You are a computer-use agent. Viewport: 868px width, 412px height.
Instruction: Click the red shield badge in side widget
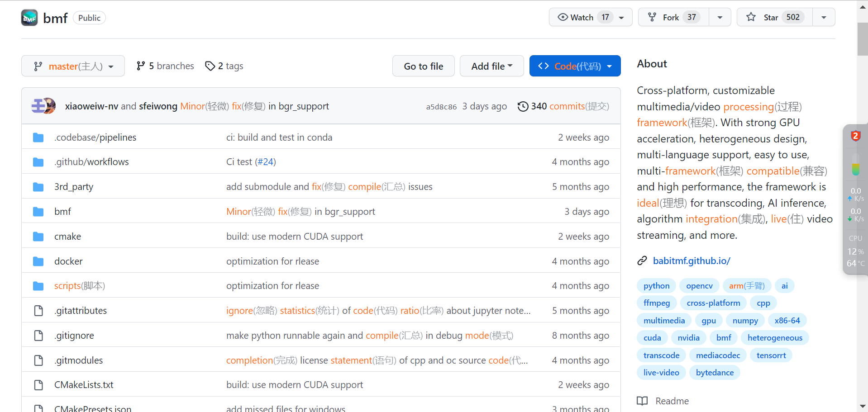pyautogui.click(x=855, y=136)
